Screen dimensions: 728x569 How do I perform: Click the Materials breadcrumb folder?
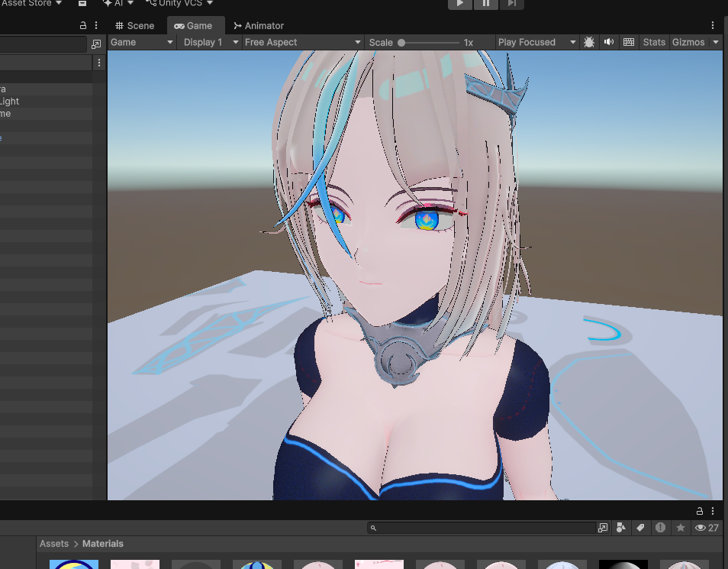(102, 544)
